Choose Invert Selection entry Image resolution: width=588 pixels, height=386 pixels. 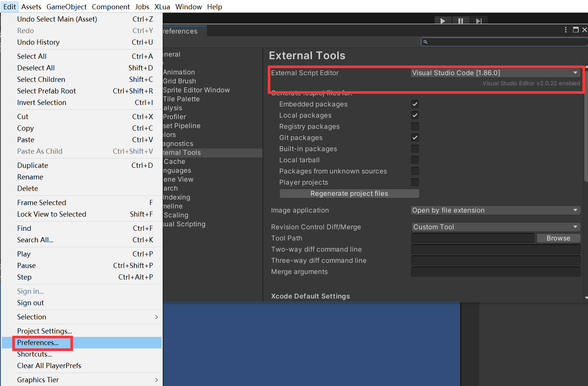[82, 102]
